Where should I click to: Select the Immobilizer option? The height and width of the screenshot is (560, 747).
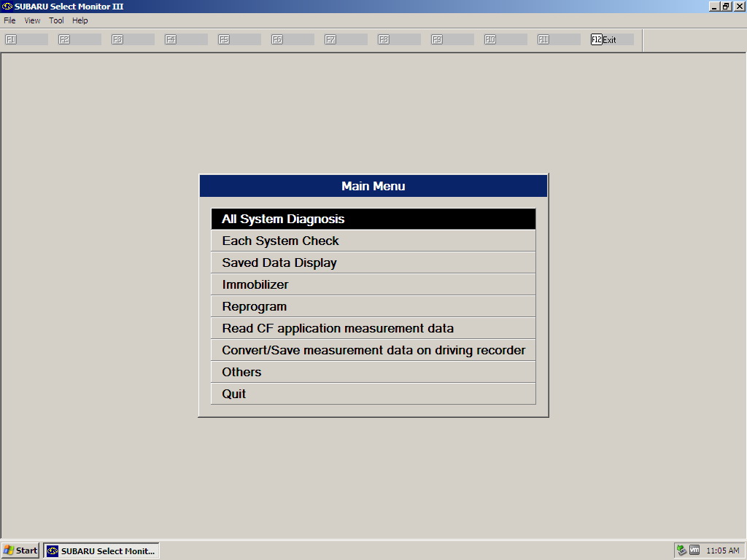click(x=373, y=285)
